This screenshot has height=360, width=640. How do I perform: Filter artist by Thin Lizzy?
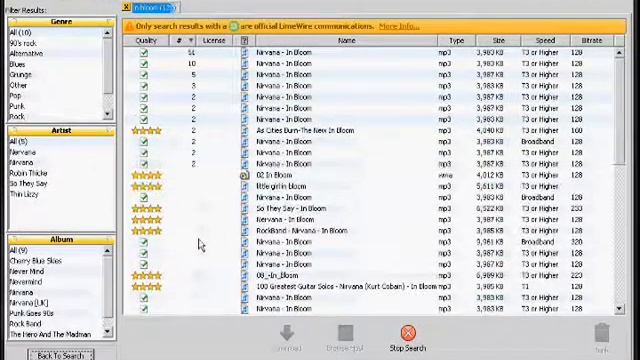point(24,194)
